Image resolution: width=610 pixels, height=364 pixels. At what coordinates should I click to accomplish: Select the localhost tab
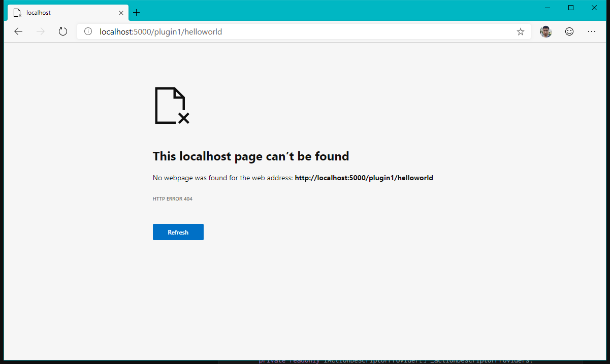pyautogui.click(x=61, y=12)
